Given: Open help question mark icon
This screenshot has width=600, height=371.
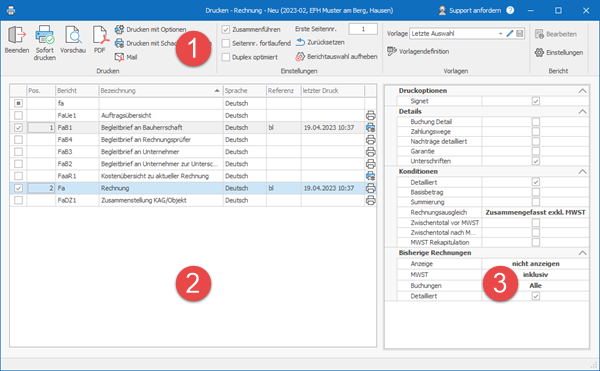Looking at the screenshot, I should [x=510, y=10].
